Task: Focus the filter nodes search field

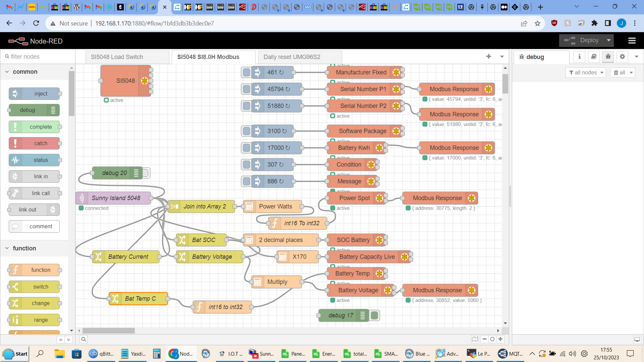Action: [x=38, y=57]
